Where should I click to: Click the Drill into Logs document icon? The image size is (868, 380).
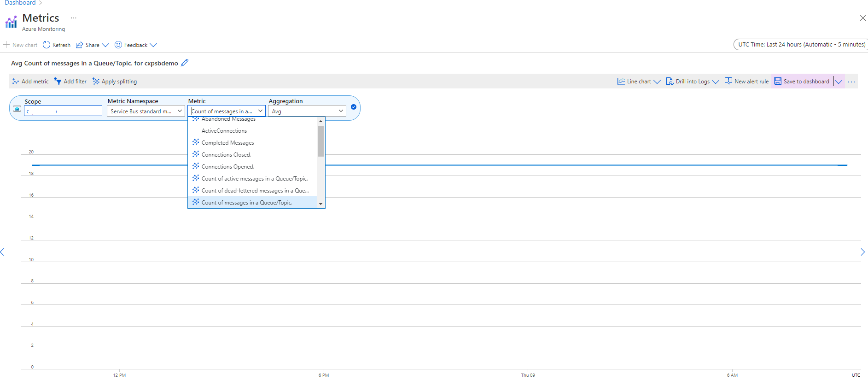(670, 82)
